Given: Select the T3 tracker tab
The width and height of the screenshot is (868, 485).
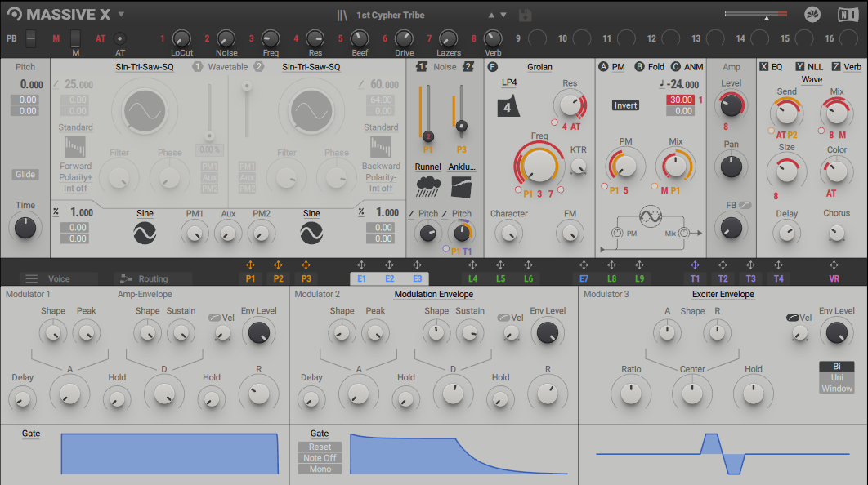Looking at the screenshot, I should point(750,278).
